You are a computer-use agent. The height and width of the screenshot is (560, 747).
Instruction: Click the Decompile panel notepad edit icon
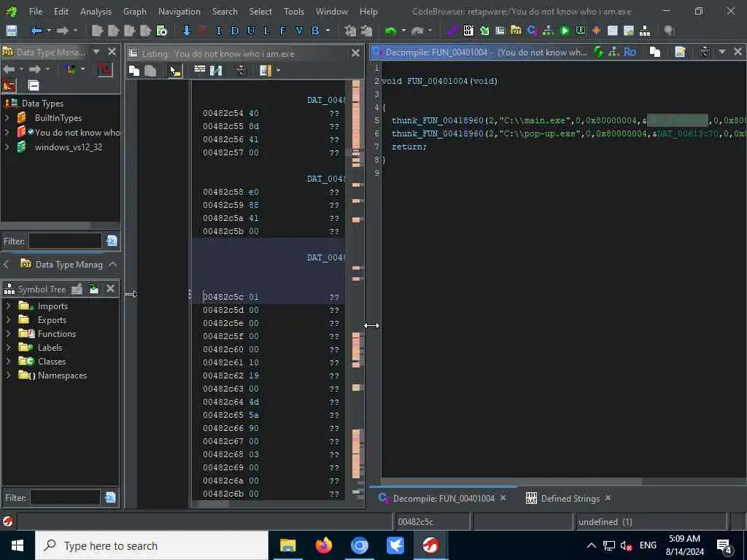coord(680,52)
